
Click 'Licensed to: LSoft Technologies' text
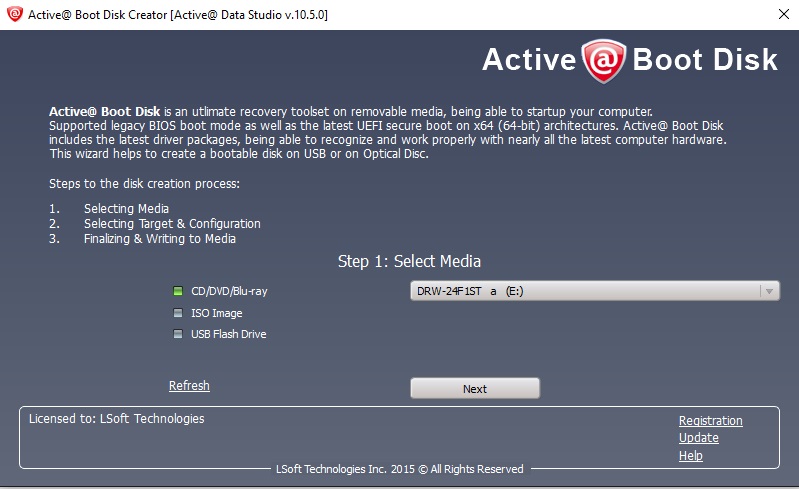click(x=117, y=419)
